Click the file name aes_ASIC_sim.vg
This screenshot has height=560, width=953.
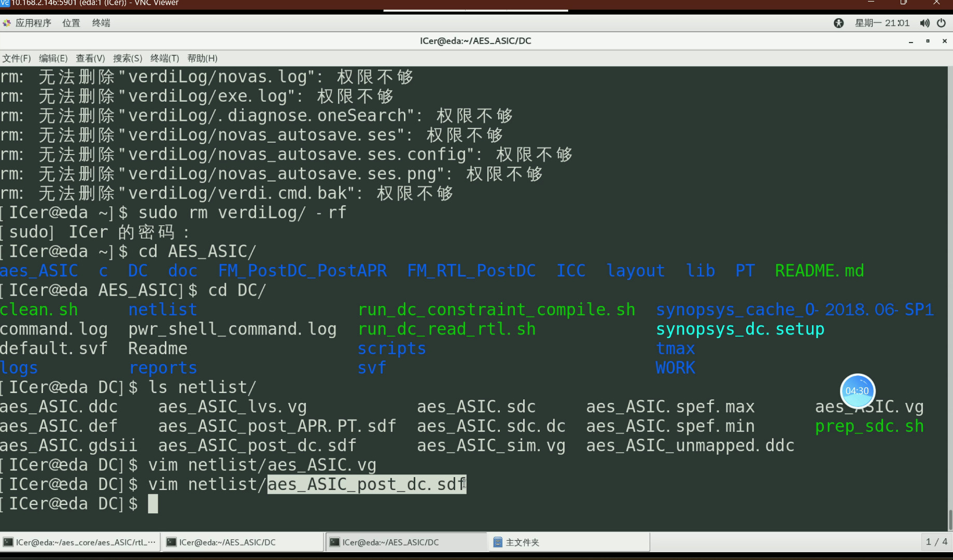pos(491,446)
